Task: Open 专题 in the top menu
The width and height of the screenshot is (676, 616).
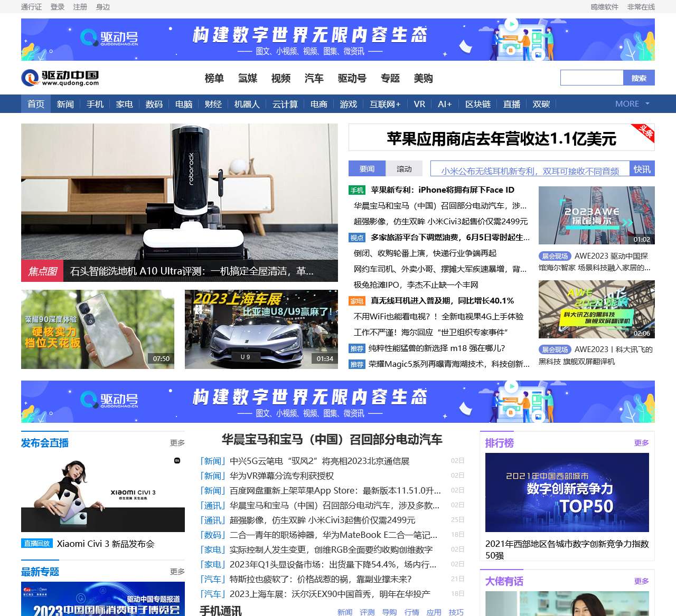Action: click(390, 78)
